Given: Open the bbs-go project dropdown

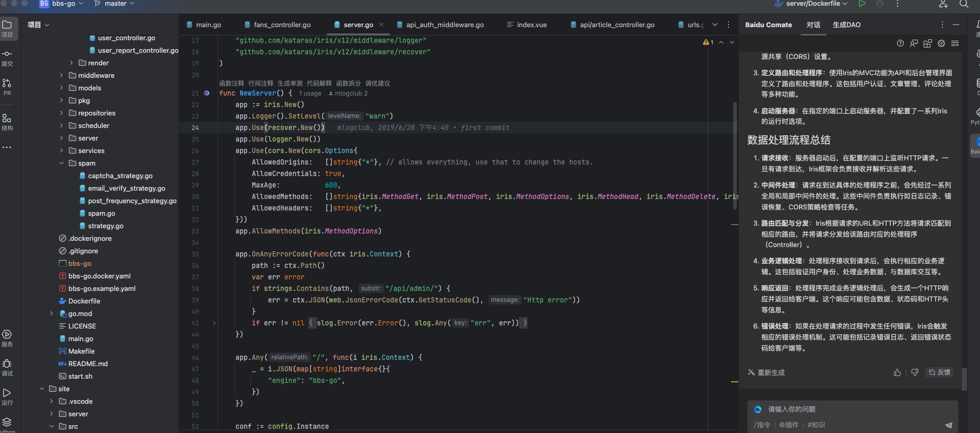Looking at the screenshot, I should tap(61, 4).
